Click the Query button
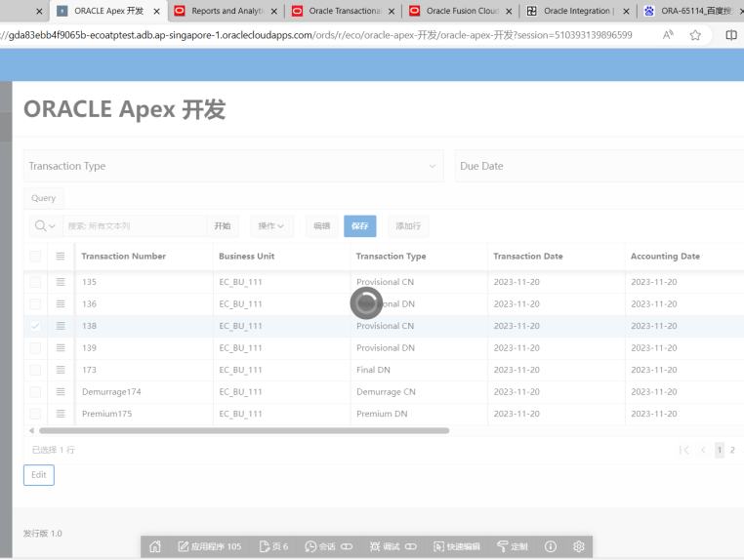 43,198
